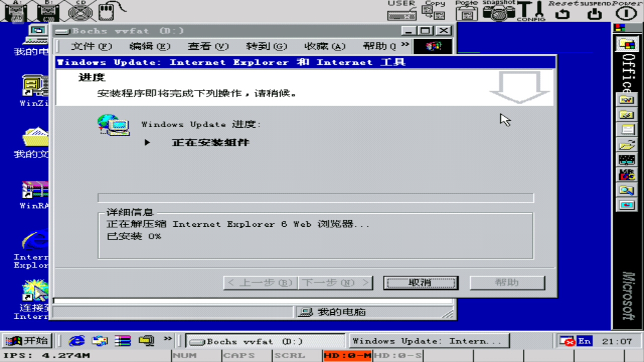Open the 编辑(E) menu
Viewport: 644px width, 362px height.
pyautogui.click(x=149, y=46)
